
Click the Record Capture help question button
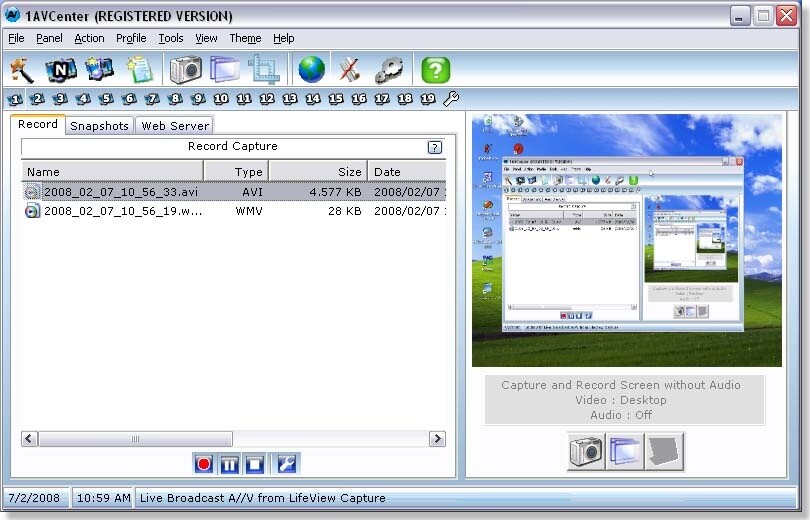coord(435,147)
